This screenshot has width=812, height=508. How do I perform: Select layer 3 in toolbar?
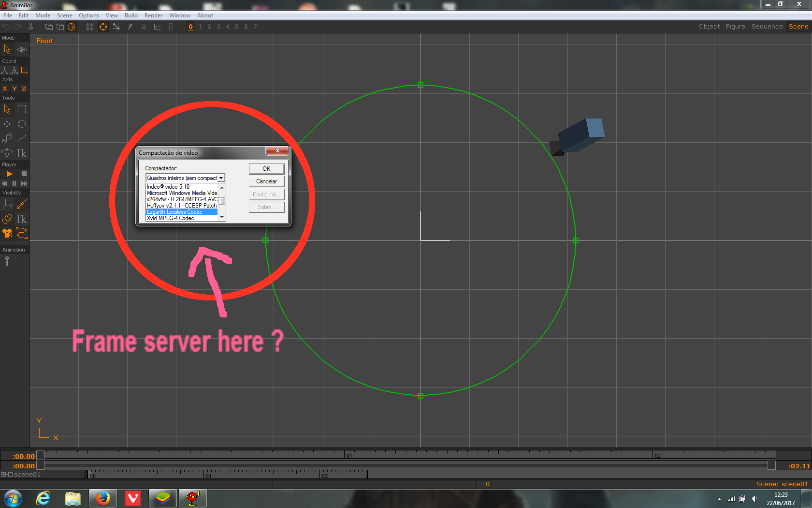pyautogui.click(x=218, y=27)
